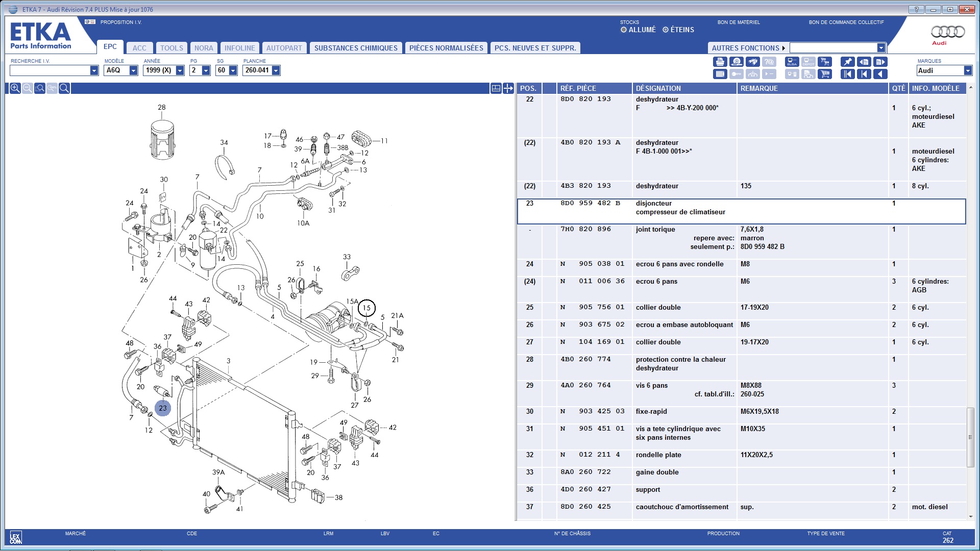Open the MARQUES Audi dropdown

point(967,70)
